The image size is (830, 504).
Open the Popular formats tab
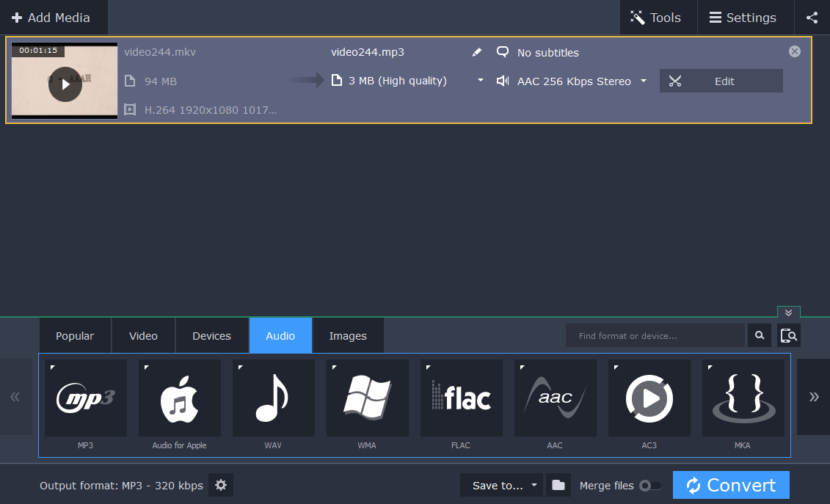coord(75,335)
